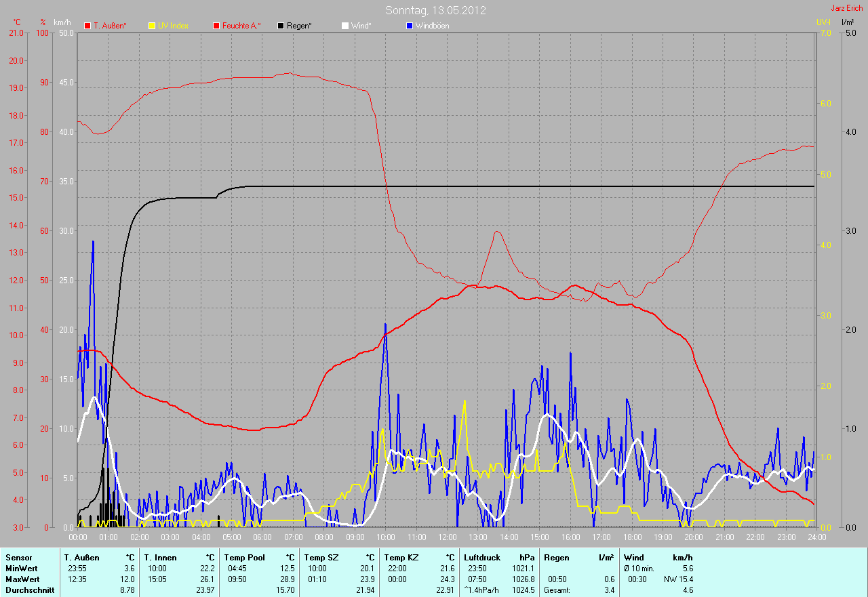Select the '18:00' time axis label

coord(632,537)
